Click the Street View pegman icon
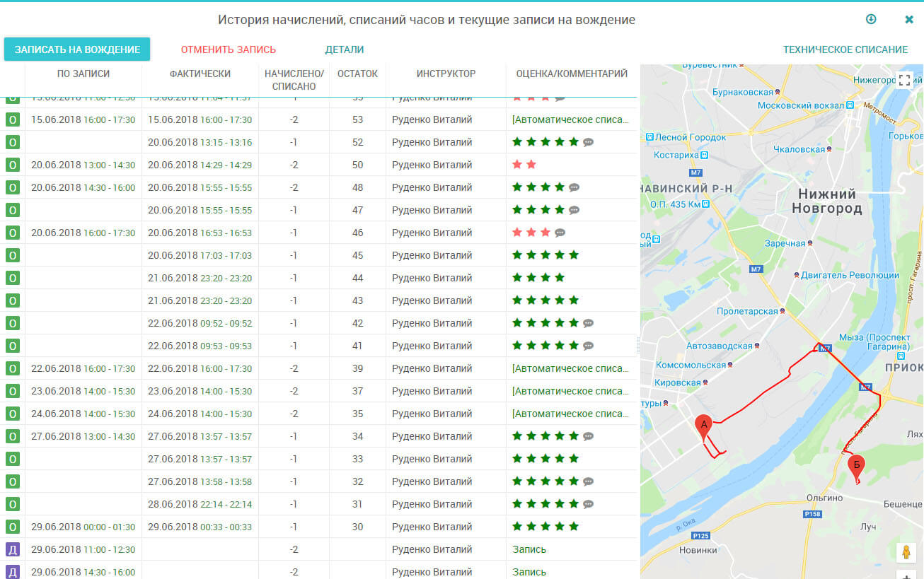This screenshot has width=924, height=579. tap(906, 552)
